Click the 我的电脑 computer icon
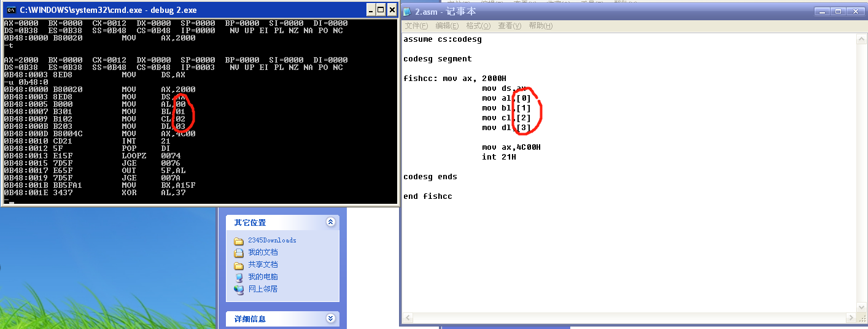Image resolution: width=868 pixels, height=329 pixels. (x=239, y=277)
